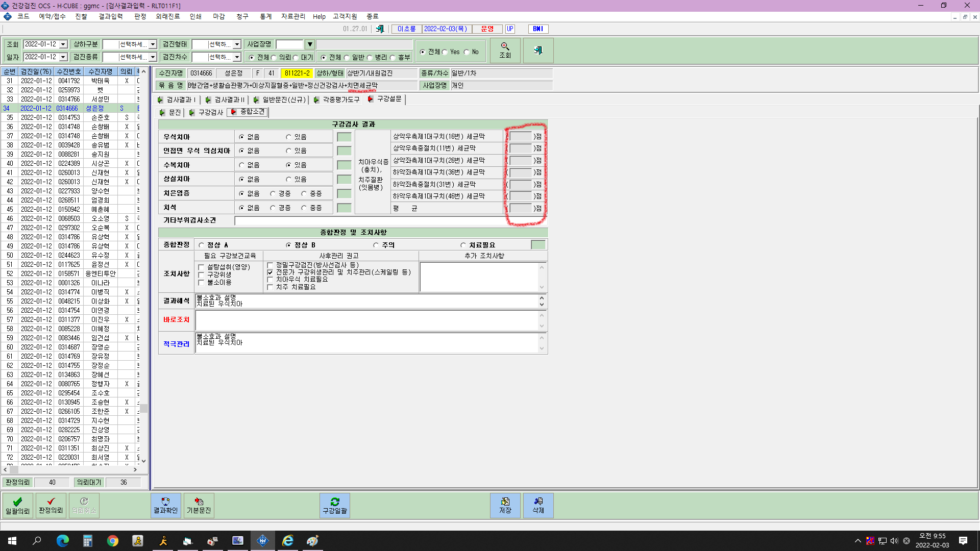
Task: Click the 일괄의뢰 green check button
Action: coord(17,505)
